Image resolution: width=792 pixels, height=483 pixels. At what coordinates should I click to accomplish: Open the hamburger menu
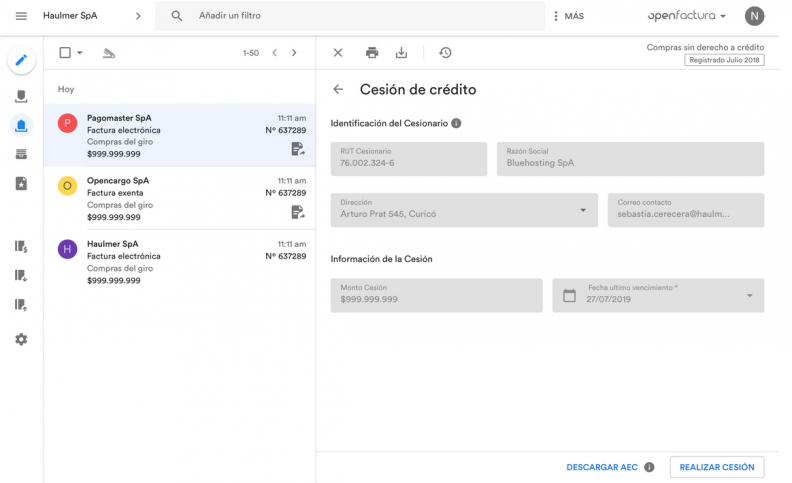[x=21, y=16]
